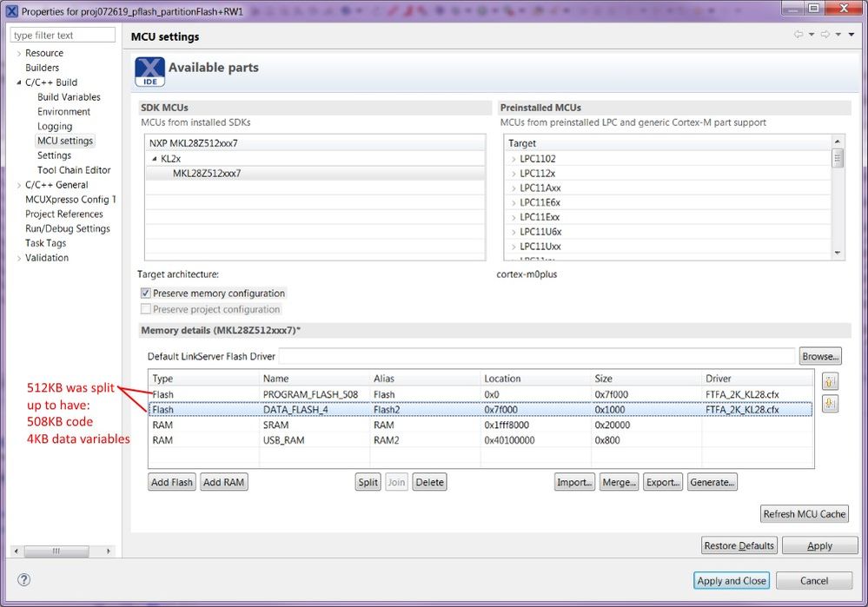This screenshot has height=607, width=868.
Task: Click the Import... button
Action: [x=574, y=482]
